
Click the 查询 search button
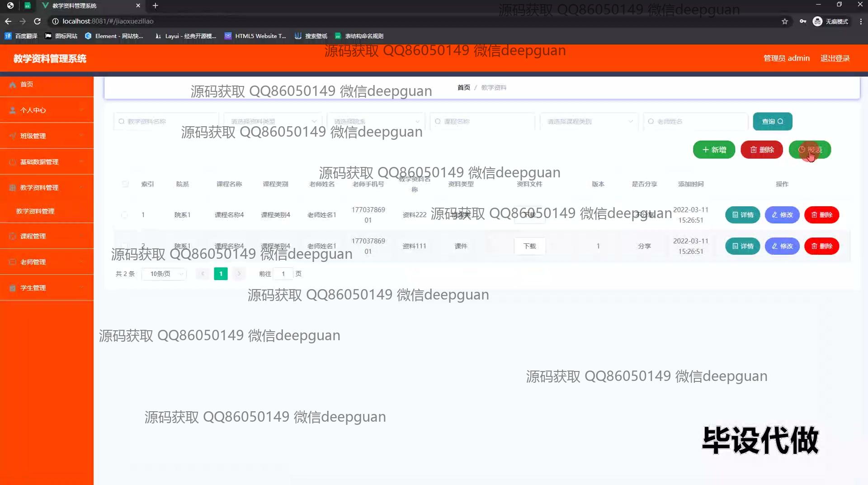point(772,121)
